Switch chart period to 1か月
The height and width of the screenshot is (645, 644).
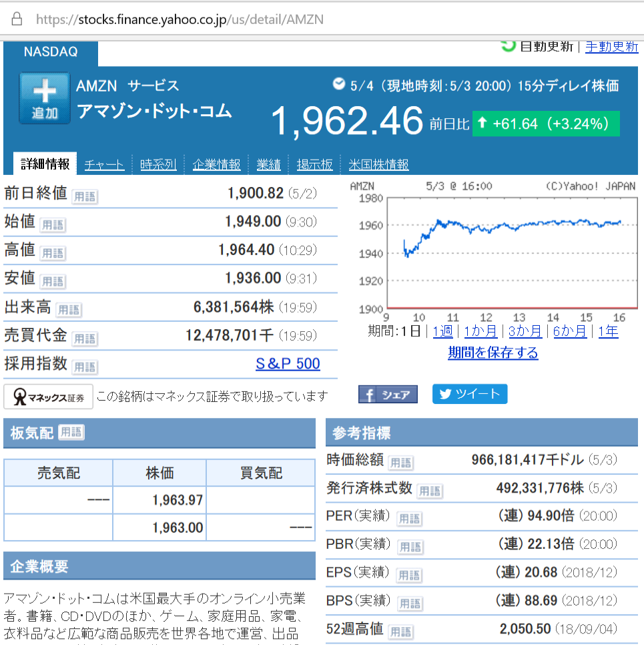click(480, 331)
